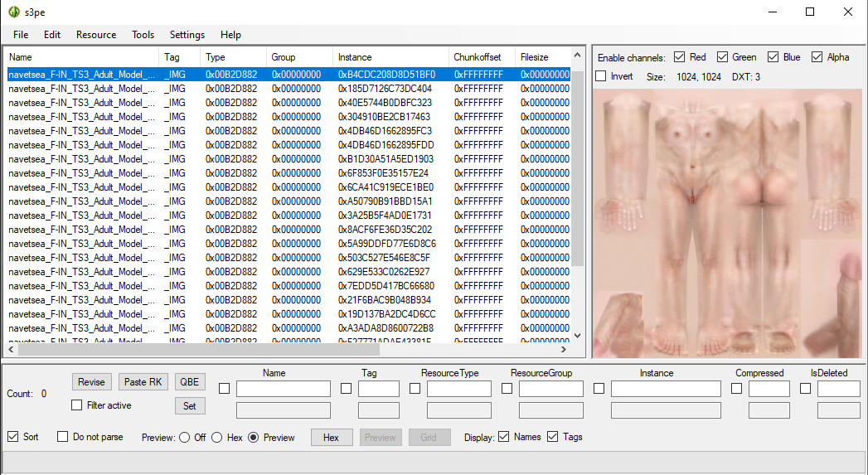Viewport: 868px width, 475px height.
Task: Check the IsDeleted filter checkbox
Action: click(806, 389)
